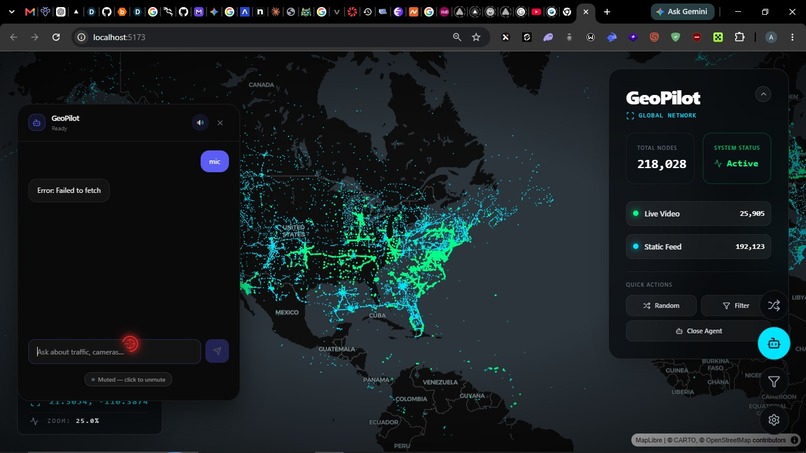Open the MapLibre attribution link
Viewport: 806px width, 453px height.
(x=649, y=440)
